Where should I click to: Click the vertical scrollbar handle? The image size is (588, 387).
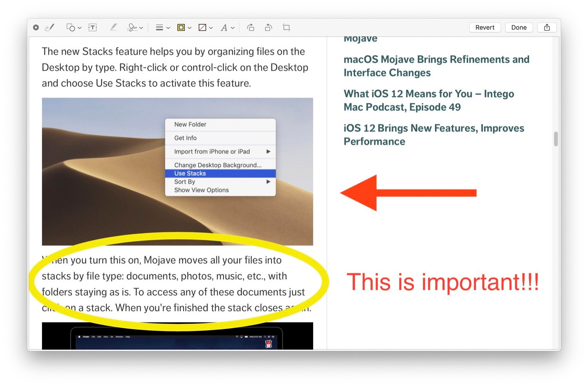[x=556, y=139]
